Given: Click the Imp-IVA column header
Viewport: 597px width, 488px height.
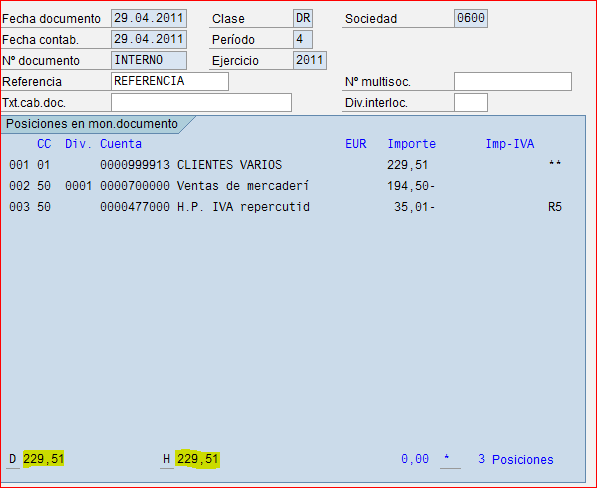Looking at the screenshot, I should (510, 144).
